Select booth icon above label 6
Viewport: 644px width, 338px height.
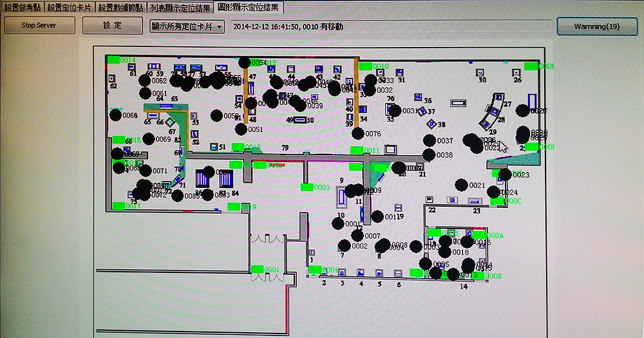pos(397,273)
